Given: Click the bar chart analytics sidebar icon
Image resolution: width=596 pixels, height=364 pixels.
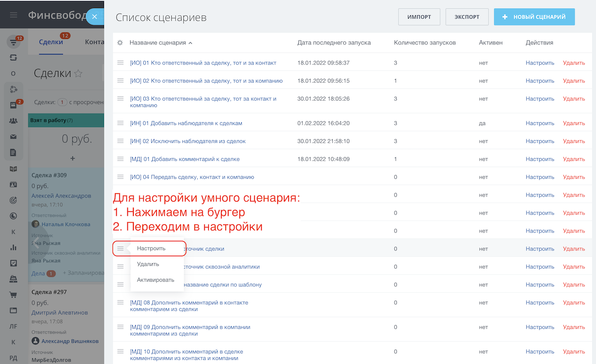Looking at the screenshot, I should click(x=13, y=247).
